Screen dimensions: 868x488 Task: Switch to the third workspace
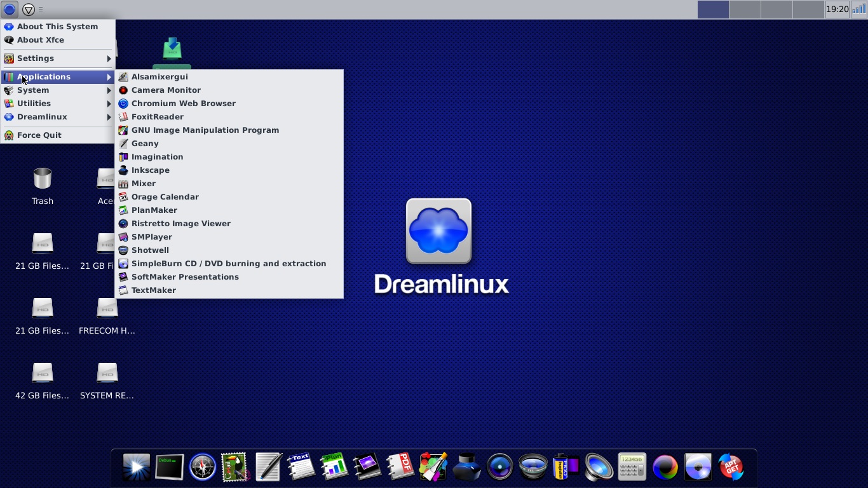[776, 10]
